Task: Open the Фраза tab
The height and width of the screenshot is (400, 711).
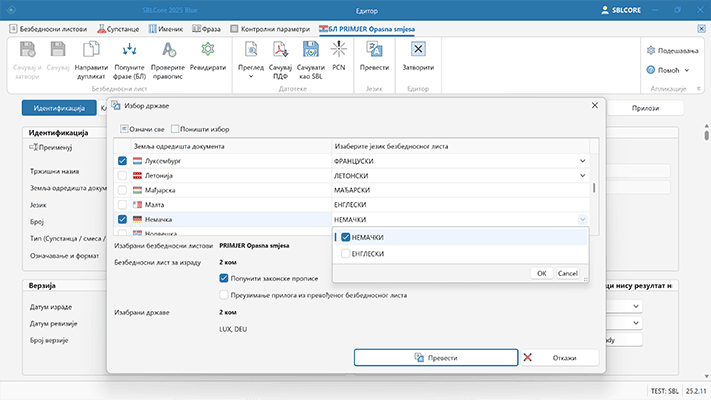Action: coord(206,29)
